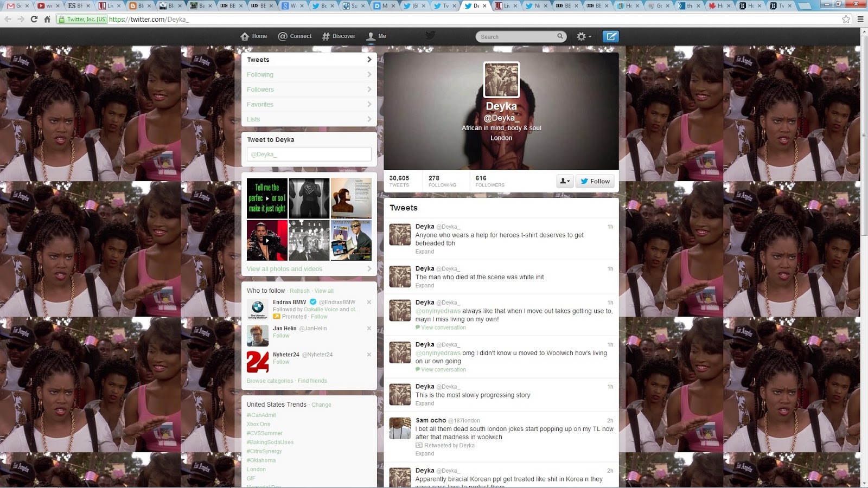The image size is (868, 488).
Task: Click Sam ocho's avatar
Action: coord(400,428)
